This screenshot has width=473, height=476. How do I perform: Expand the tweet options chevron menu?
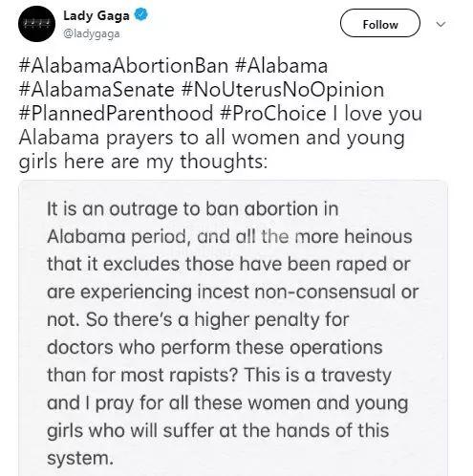click(x=441, y=24)
